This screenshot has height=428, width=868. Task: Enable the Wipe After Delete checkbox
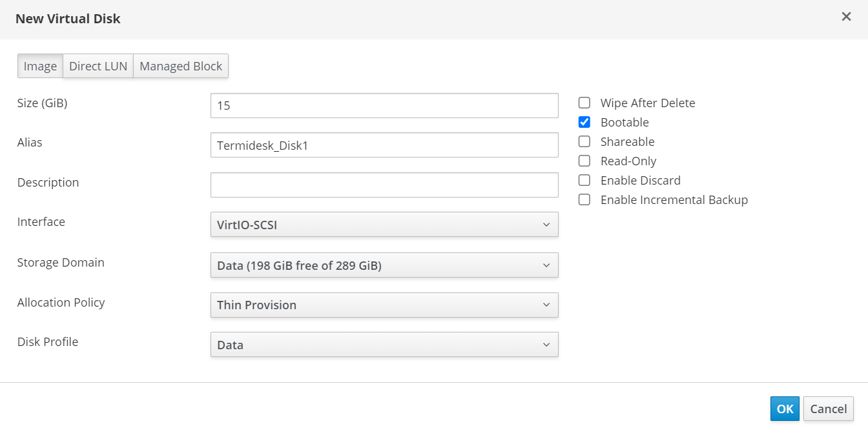[x=584, y=103]
